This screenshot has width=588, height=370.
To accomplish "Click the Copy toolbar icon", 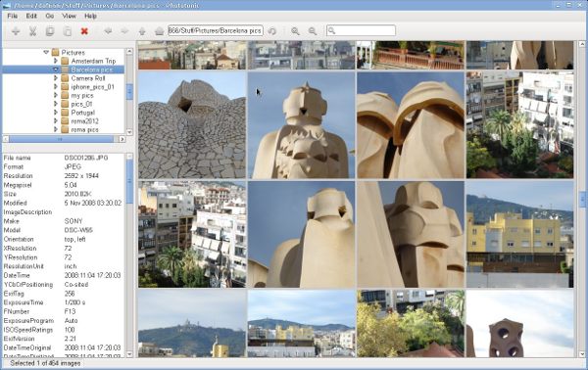I will pyautogui.click(x=50, y=31).
